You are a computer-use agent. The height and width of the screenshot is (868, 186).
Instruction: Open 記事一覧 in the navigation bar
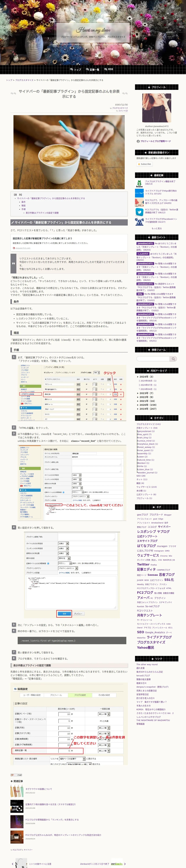[x=93, y=69]
